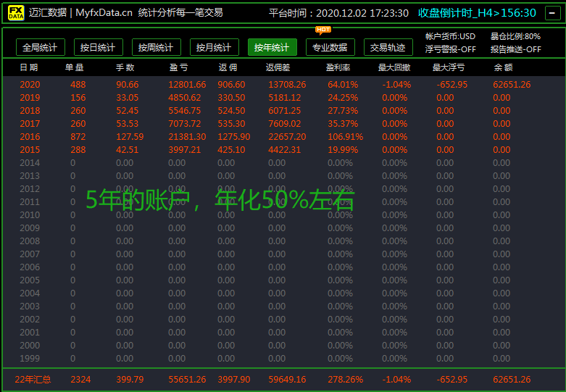Image resolution: width=566 pixels, height=392 pixels.
Task: Click the 盈利率 column header
Action: click(x=338, y=67)
